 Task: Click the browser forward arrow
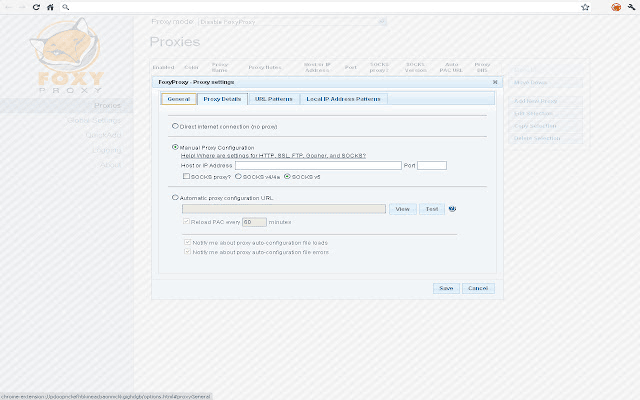click(x=22, y=7)
